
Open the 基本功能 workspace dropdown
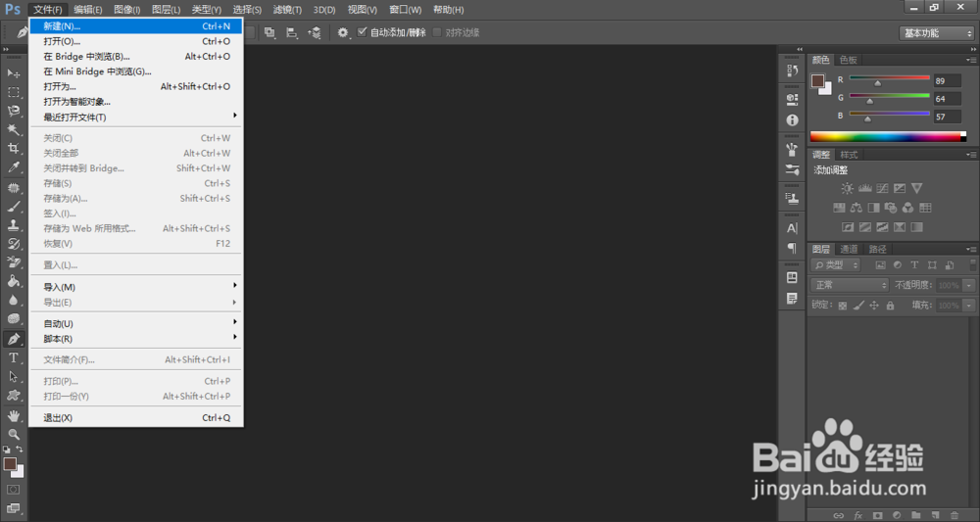click(x=936, y=33)
